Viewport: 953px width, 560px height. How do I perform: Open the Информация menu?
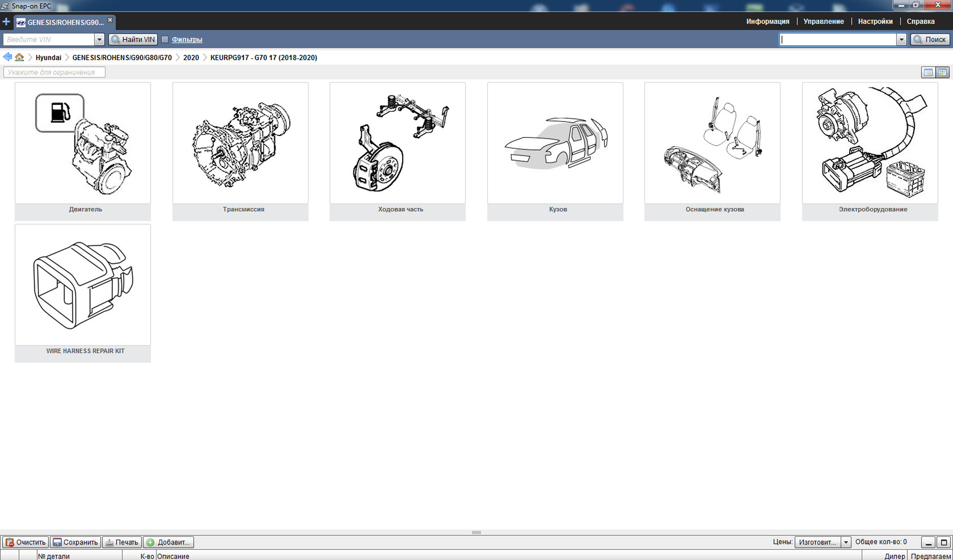[x=767, y=21]
